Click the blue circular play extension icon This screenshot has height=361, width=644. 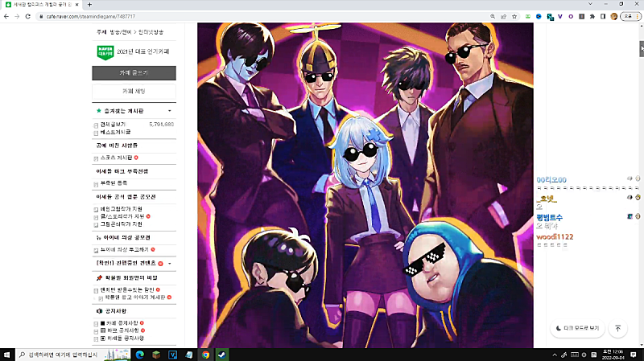pyautogui.click(x=539, y=16)
